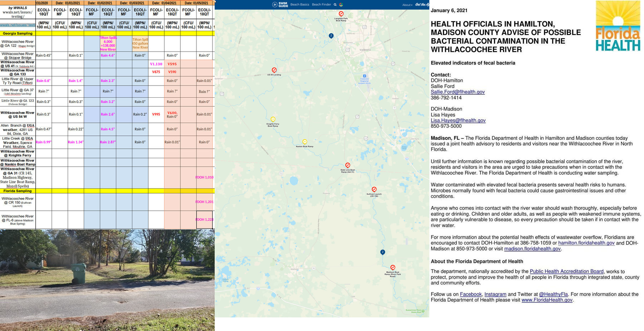Open the @HealthyFla Twitter link
Viewport: 644px width, 331px height.
coord(553,295)
